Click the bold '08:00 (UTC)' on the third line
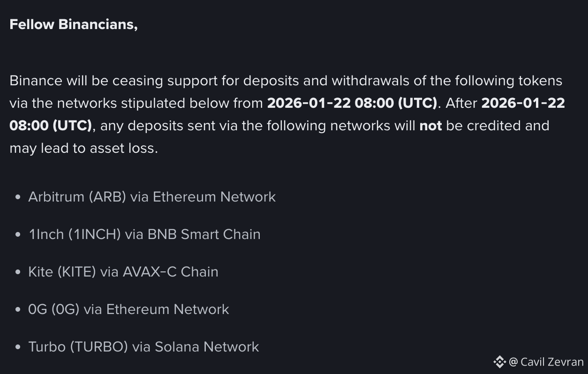Viewport: 588px width, 374px height. coord(51,126)
